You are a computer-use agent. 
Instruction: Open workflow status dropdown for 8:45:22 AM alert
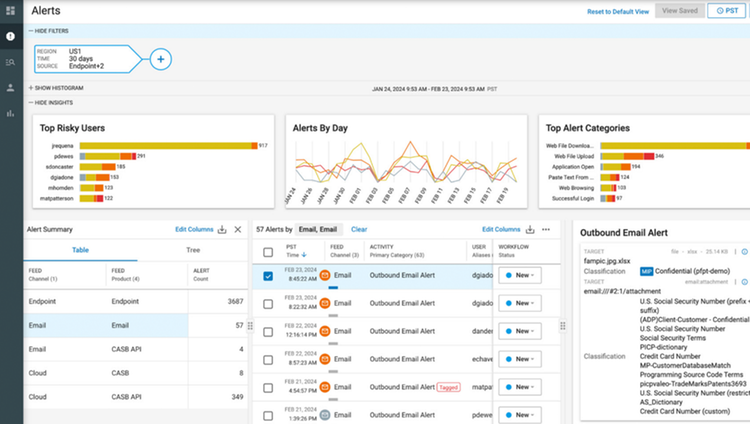(520, 275)
